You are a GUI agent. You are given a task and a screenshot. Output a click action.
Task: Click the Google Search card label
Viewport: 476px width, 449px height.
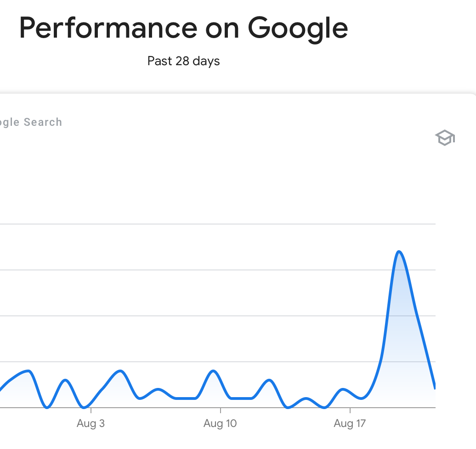coord(31,122)
